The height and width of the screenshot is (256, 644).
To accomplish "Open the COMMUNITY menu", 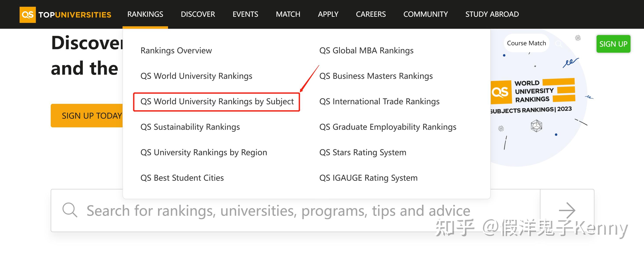I will pos(425,14).
